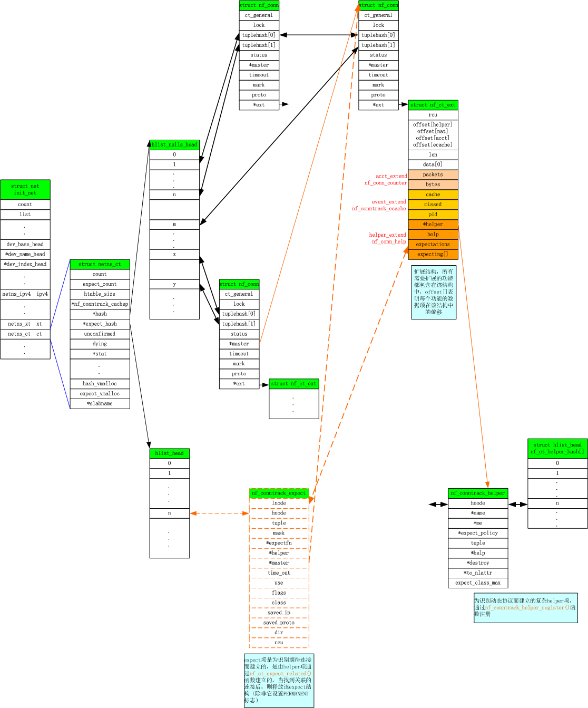
Task: Click the '*name' field
Action: coord(478,513)
